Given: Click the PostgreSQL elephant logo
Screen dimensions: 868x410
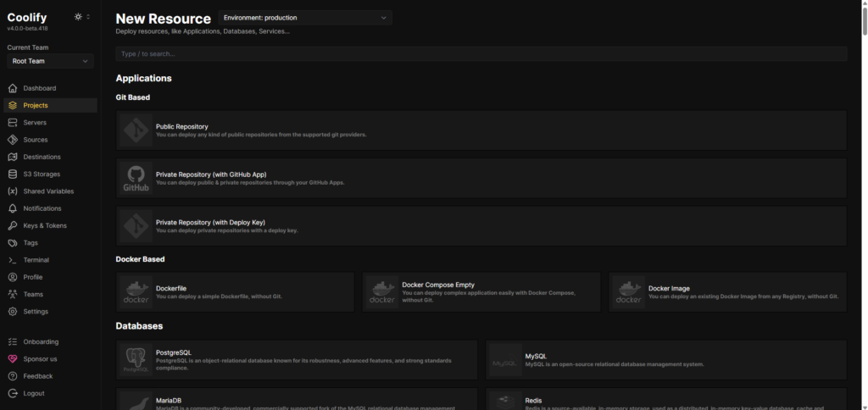Looking at the screenshot, I should pyautogui.click(x=136, y=360).
